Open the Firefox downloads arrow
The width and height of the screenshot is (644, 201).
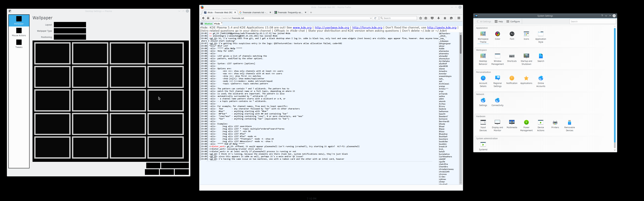point(439,18)
